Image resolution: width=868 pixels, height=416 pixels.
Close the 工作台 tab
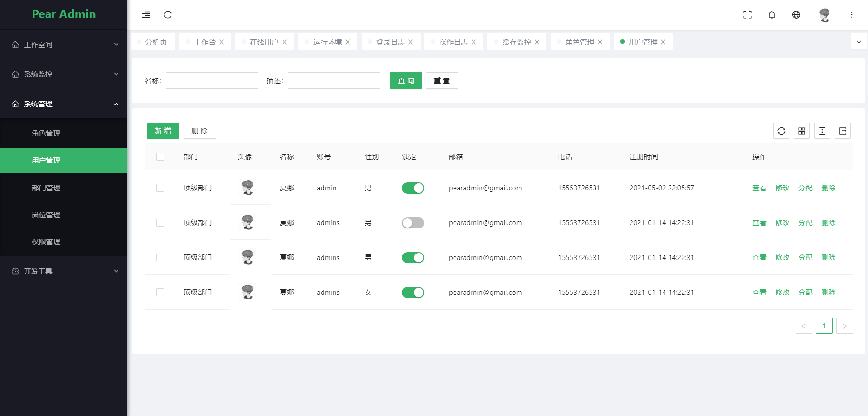coord(222,42)
